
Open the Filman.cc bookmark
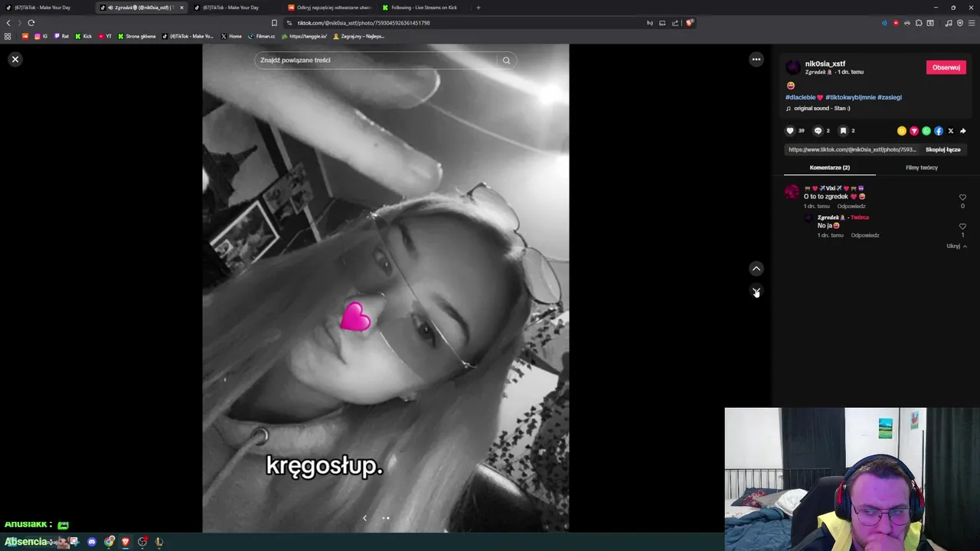pyautogui.click(x=261, y=36)
